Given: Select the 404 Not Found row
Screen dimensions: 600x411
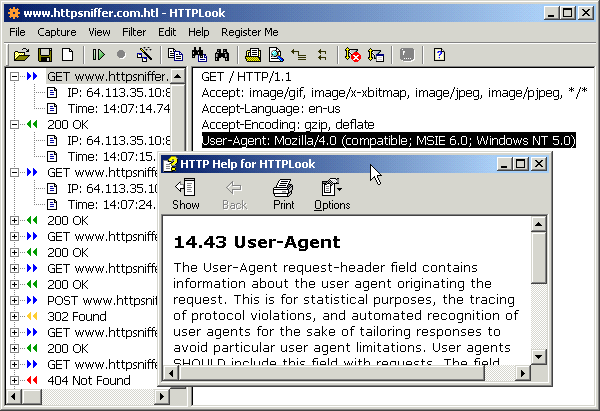Looking at the screenshot, I should [89, 380].
